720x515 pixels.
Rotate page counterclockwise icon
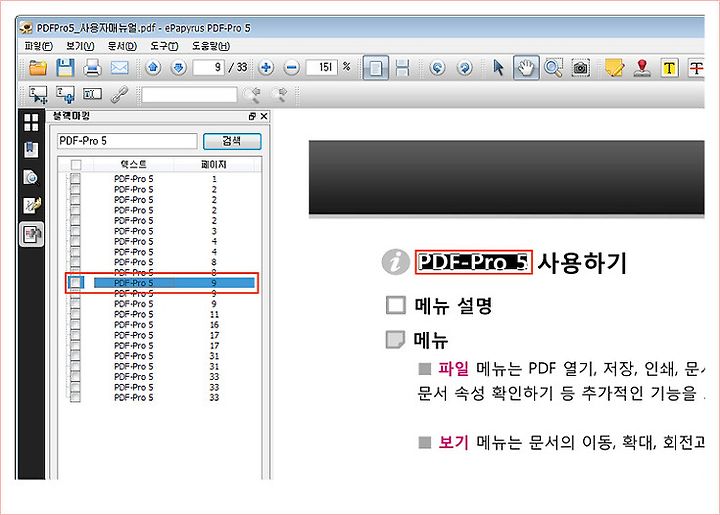pos(438,68)
